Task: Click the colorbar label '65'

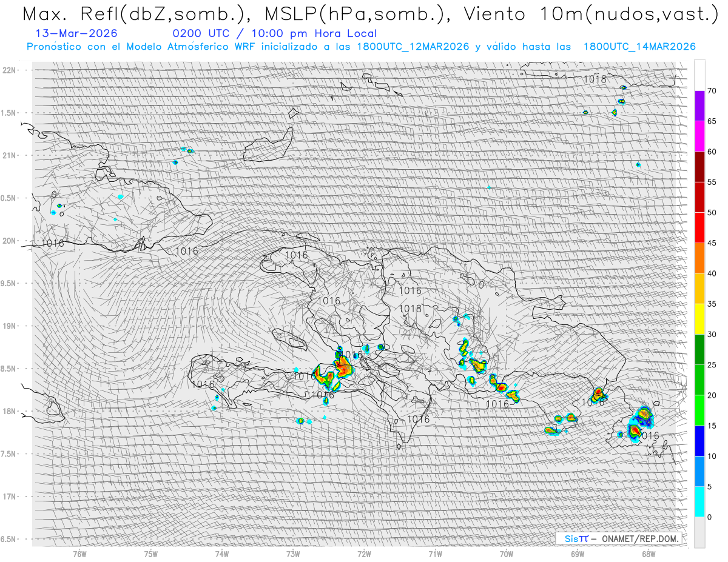Action: pyautogui.click(x=712, y=121)
